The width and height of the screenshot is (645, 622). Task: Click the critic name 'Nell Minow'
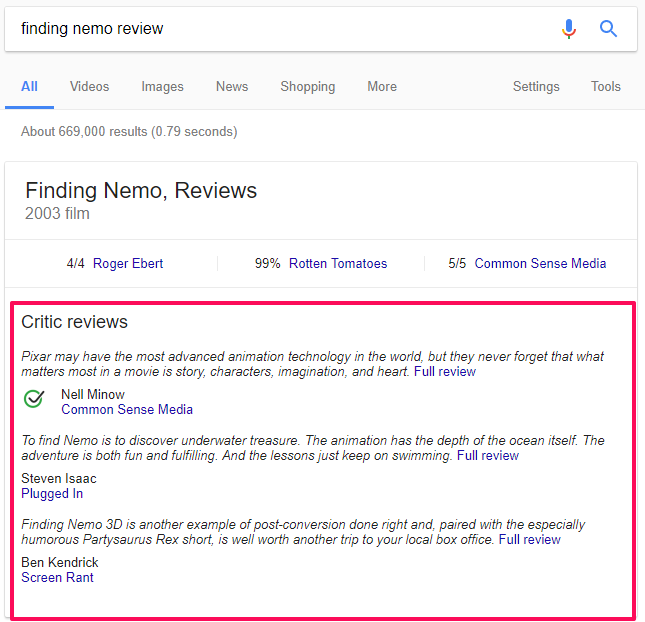[93, 395]
